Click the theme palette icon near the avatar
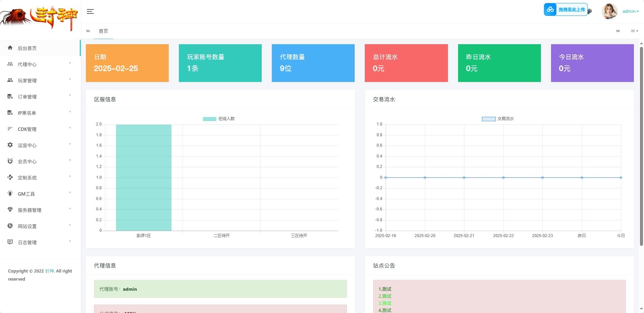This screenshot has width=644, height=313. [590, 11]
